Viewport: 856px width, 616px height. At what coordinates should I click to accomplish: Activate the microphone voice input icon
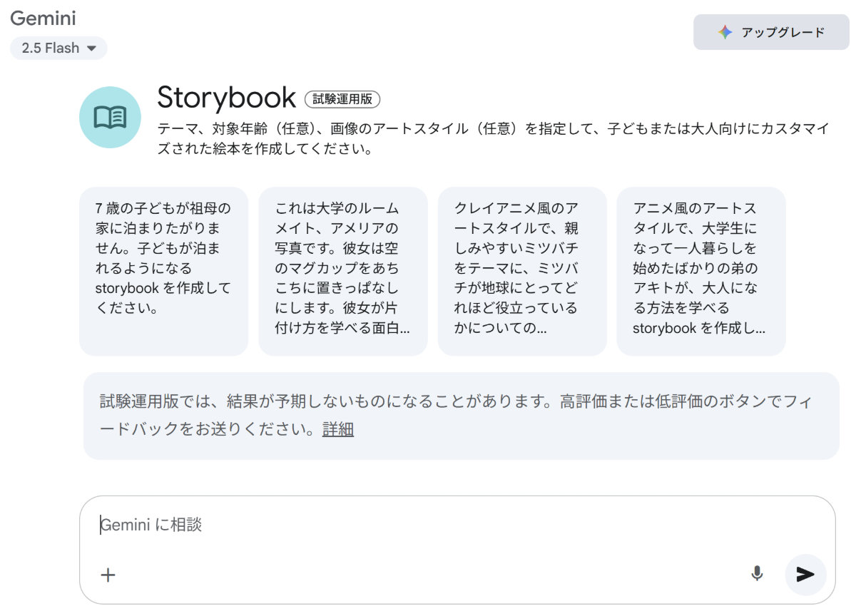[758, 574]
